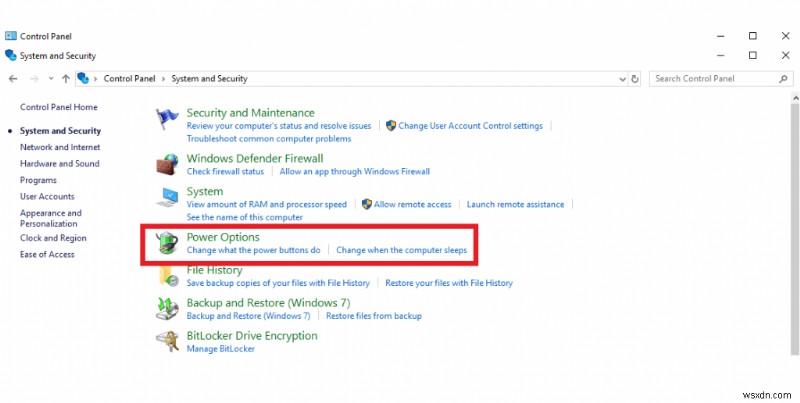Open Change User Account Control settings link
Screen dimensions: 800x403
click(x=470, y=126)
